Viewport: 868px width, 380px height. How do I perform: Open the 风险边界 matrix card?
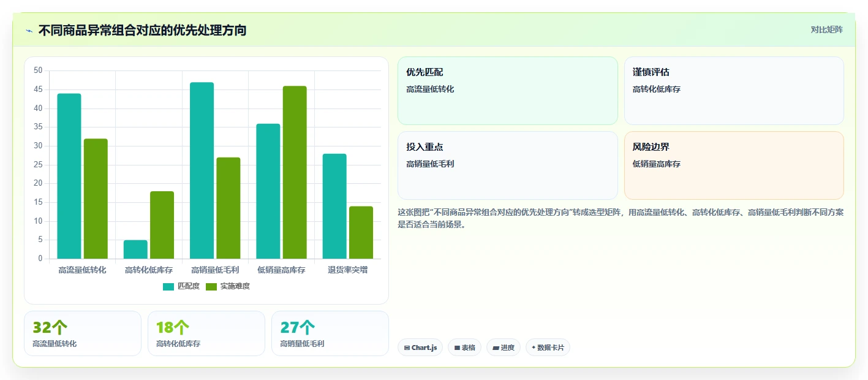[734, 165]
